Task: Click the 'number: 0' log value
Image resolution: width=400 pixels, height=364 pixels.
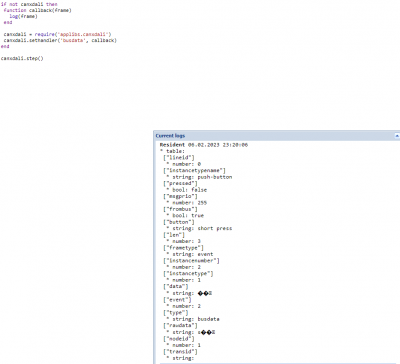Action: click(x=184, y=164)
